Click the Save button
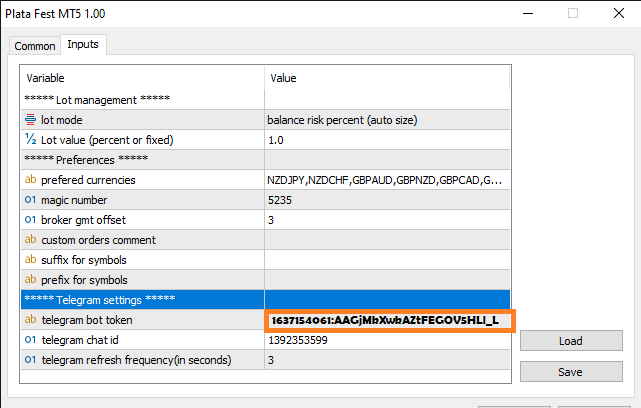The image size is (641, 408). (571, 372)
